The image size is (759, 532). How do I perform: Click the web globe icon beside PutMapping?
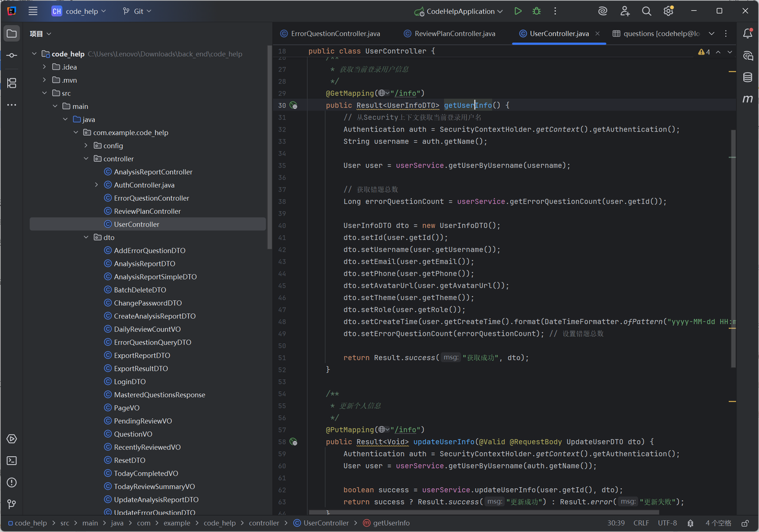pyautogui.click(x=383, y=430)
